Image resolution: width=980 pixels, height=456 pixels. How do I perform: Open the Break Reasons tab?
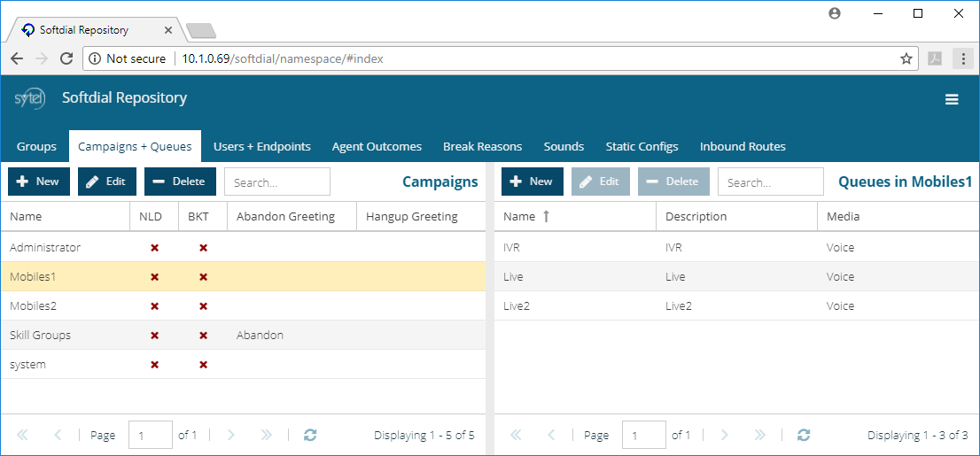[483, 147]
